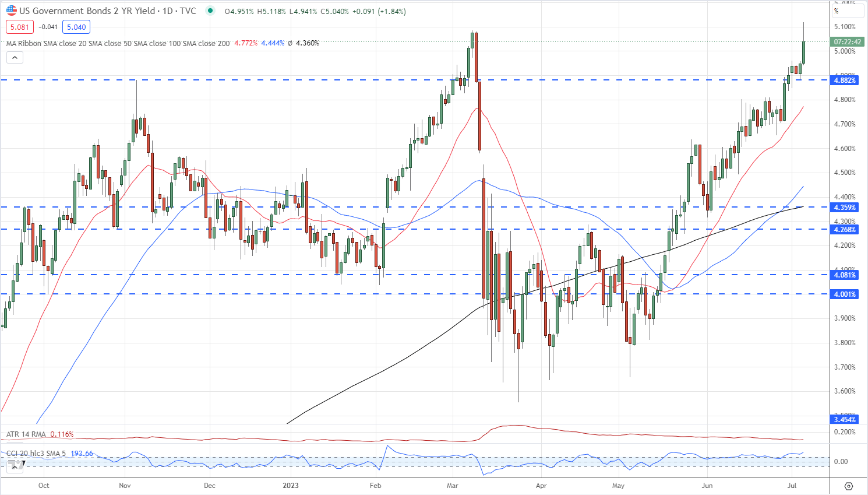Click the O4.951% open value
This screenshot has width=868, height=495.
(239, 11)
